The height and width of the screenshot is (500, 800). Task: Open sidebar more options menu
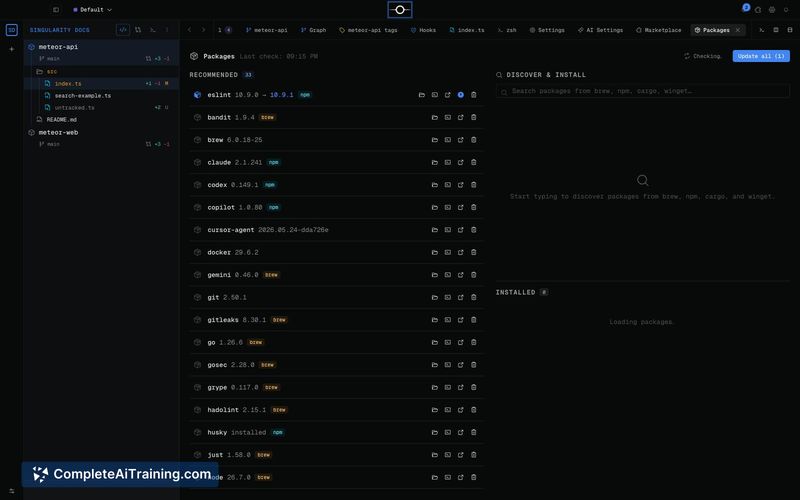coord(167,30)
